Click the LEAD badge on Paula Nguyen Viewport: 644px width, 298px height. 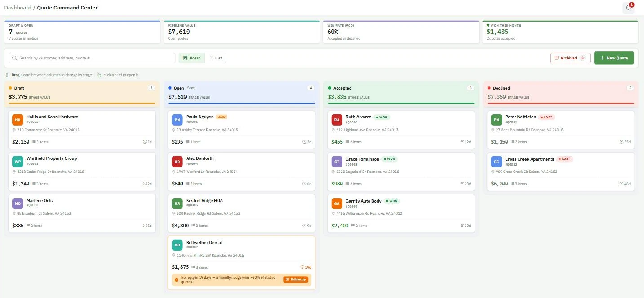point(222,117)
